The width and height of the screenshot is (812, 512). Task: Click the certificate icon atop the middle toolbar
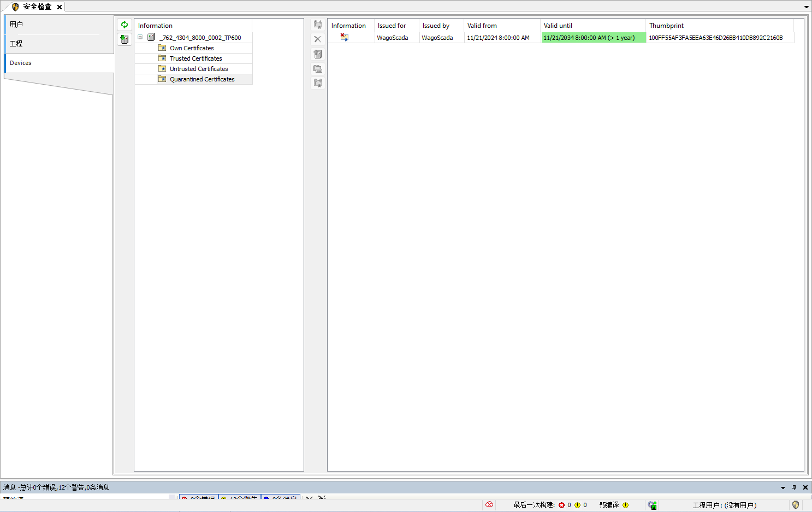(317, 25)
